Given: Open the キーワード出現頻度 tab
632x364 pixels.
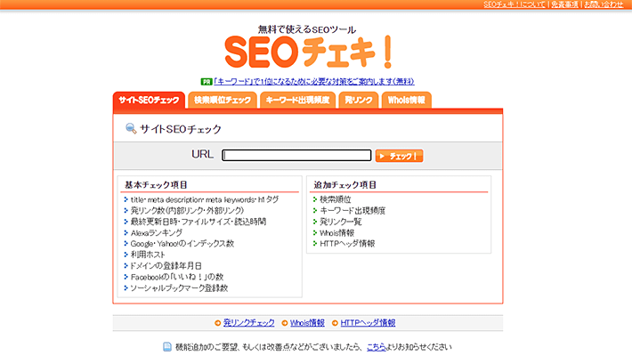Looking at the screenshot, I should [x=297, y=100].
